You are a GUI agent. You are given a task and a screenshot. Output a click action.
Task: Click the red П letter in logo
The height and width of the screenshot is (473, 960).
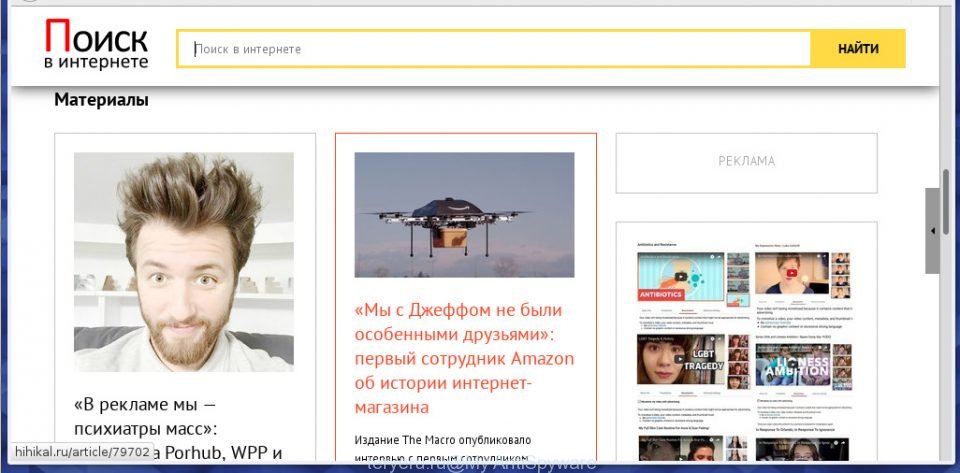pyautogui.click(x=59, y=35)
